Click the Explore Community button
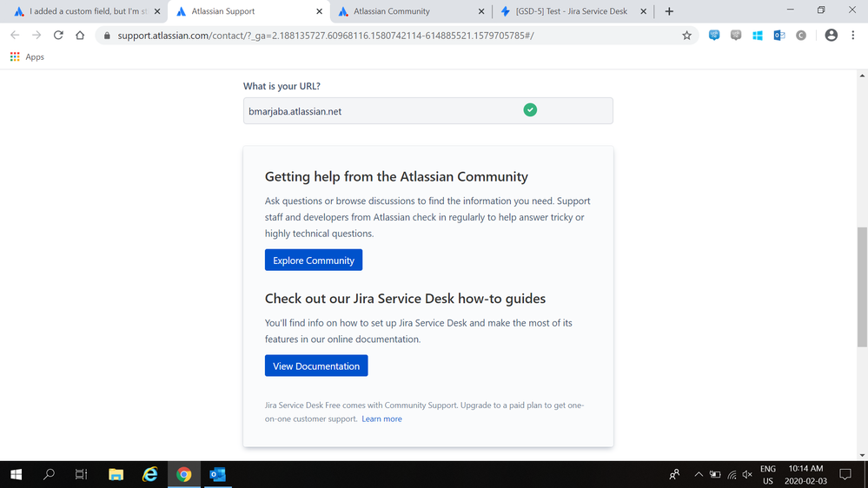This screenshot has height=488, width=868. (x=314, y=260)
